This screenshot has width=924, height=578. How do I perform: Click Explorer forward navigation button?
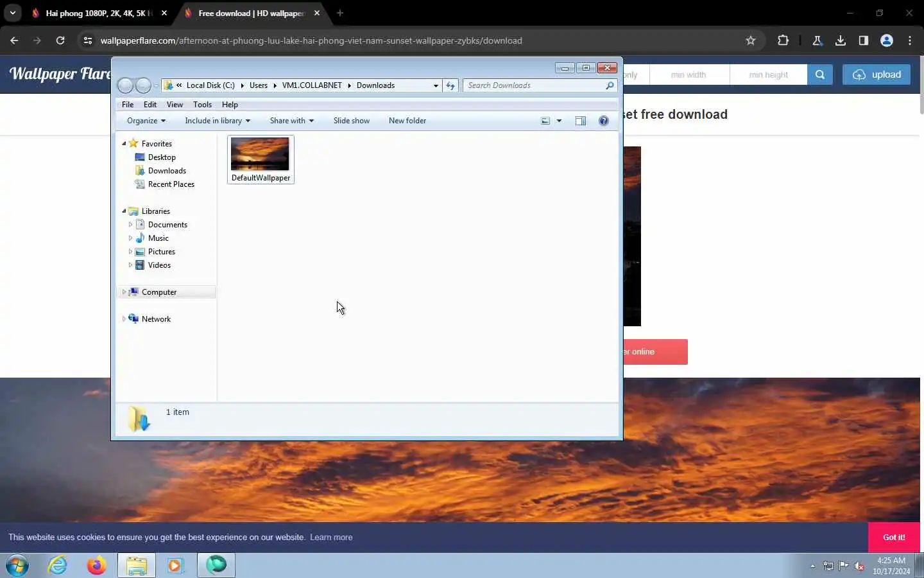click(143, 85)
